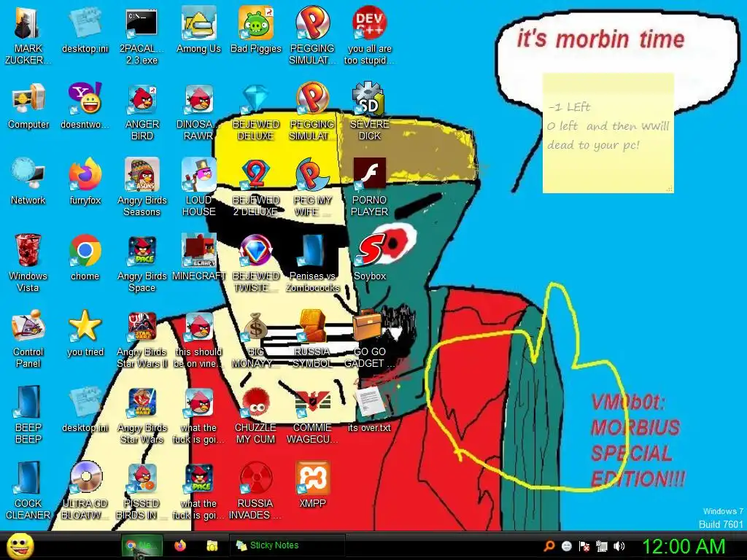This screenshot has width=747, height=560.
Task: Launch the DINOSA RAWR shortcut
Action: point(198,112)
